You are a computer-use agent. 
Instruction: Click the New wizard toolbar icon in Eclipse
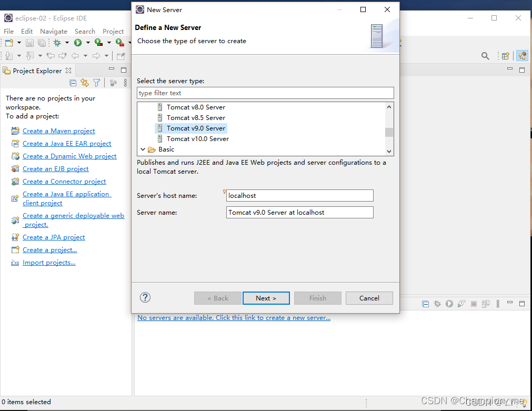9,43
